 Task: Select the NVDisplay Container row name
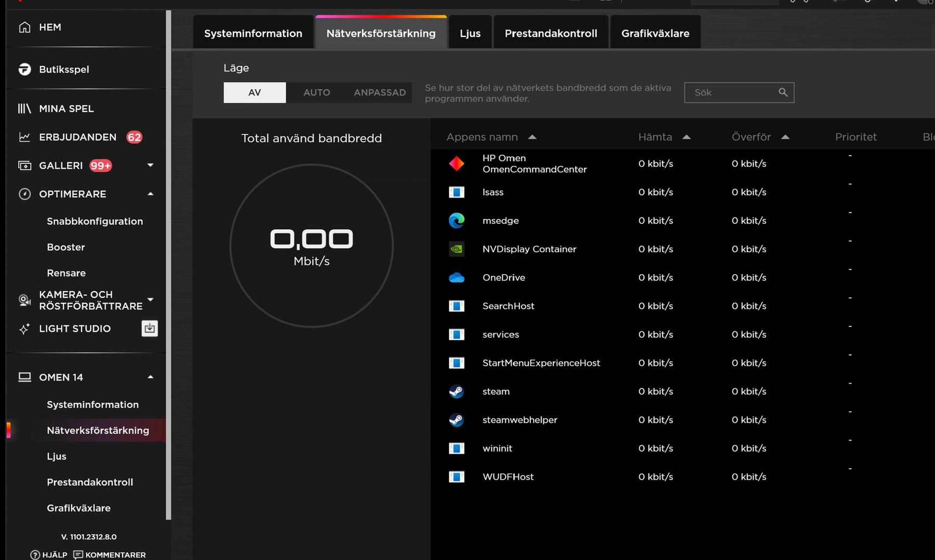(529, 249)
